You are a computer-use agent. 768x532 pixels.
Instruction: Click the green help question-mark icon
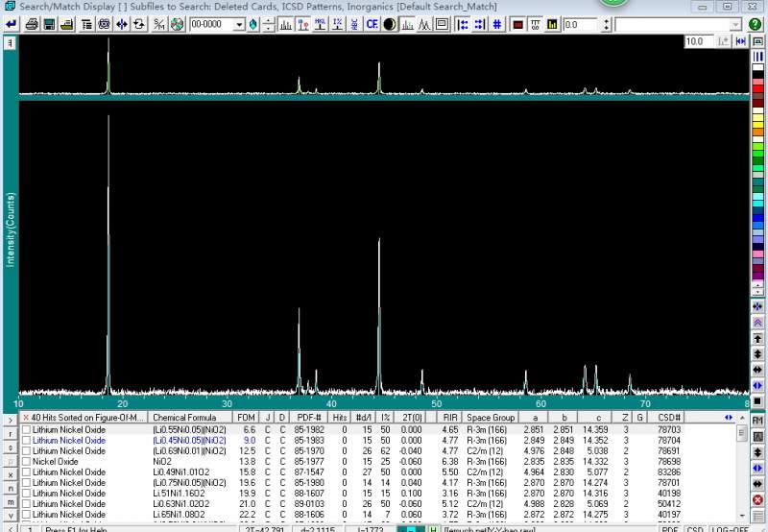pyautogui.click(x=756, y=24)
